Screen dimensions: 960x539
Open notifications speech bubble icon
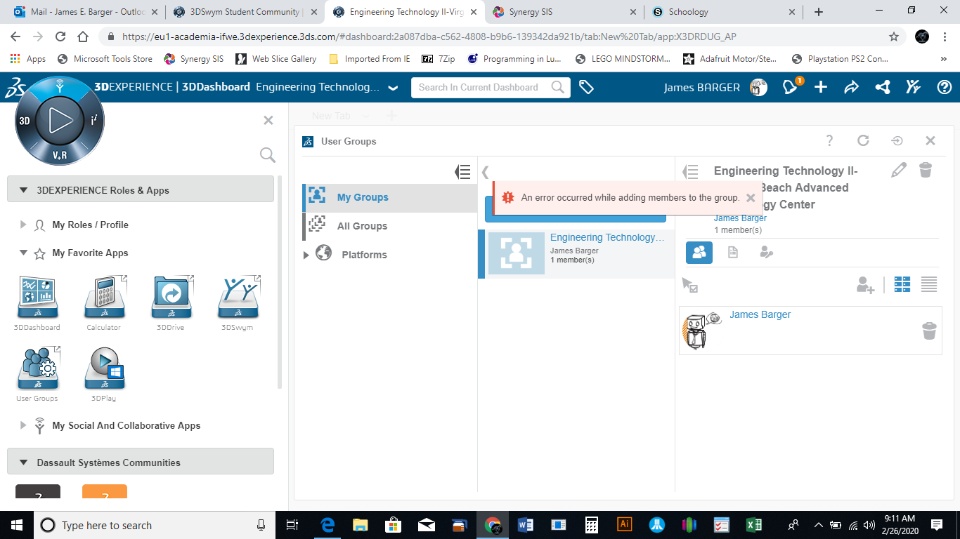point(791,87)
